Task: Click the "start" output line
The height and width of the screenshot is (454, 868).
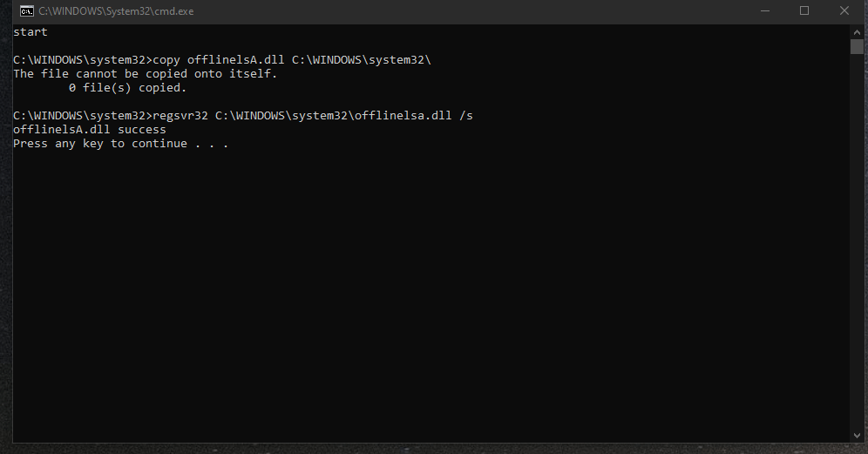Action: (31, 32)
